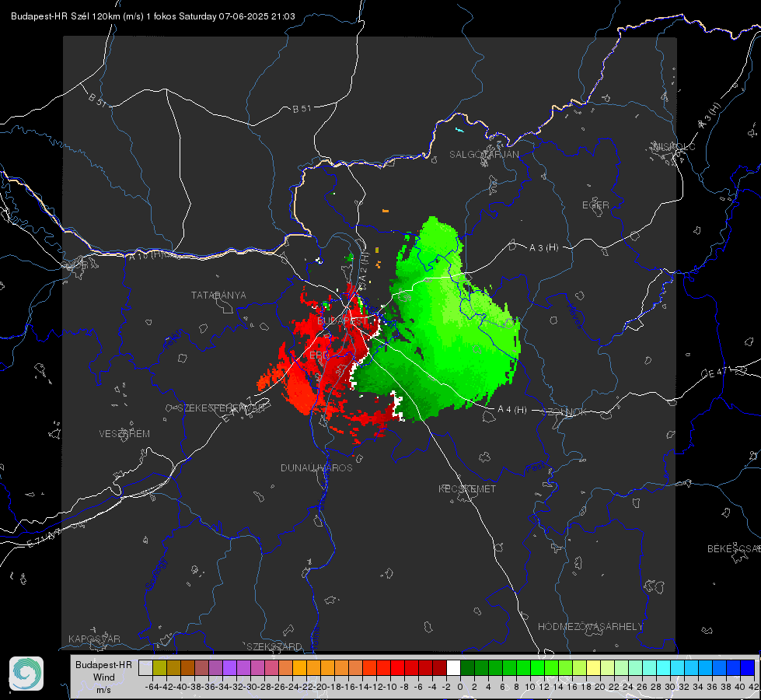The height and width of the screenshot is (700, 761).
Task: Click the TATABÁNYA city label
Action: 218,296
